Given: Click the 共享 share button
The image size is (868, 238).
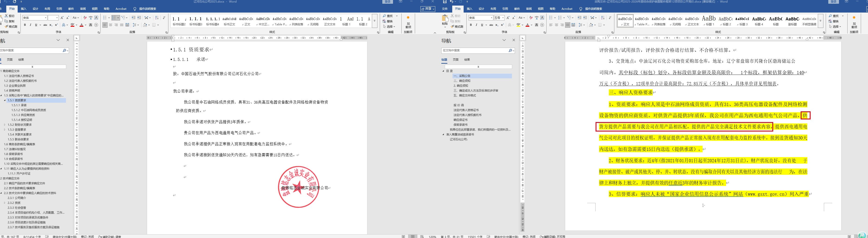Looking at the screenshot, I should pyautogui.click(x=428, y=9).
